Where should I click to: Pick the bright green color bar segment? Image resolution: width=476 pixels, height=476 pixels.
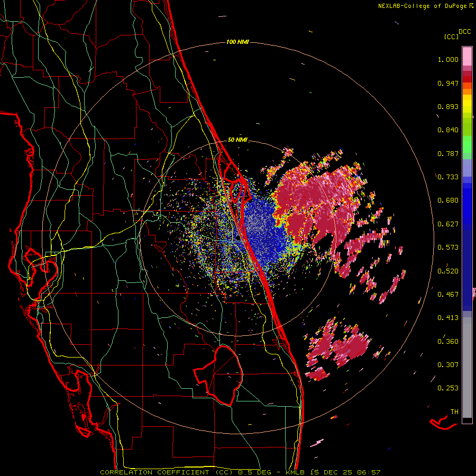click(x=467, y=144)
